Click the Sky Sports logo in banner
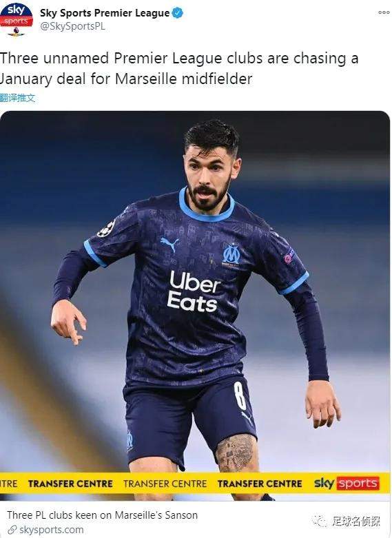Image resolution: width=392 pixels, height=538 pixels. point(347,484)
